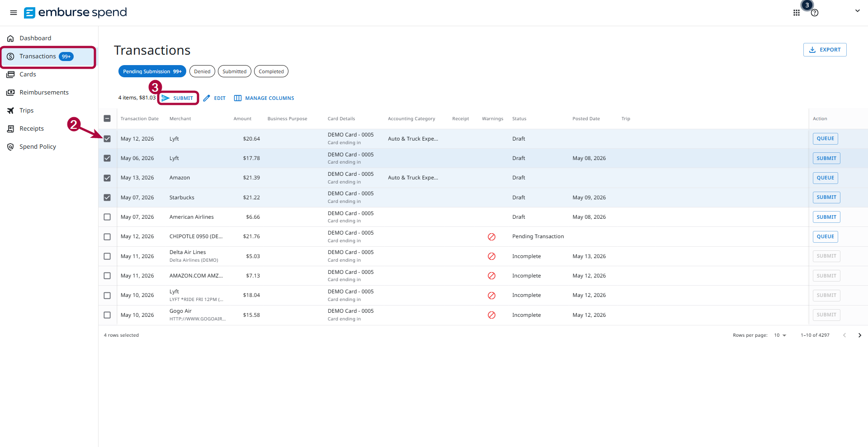
Task: Export transactions with EXPORT button
Action: tap(825, 50)
